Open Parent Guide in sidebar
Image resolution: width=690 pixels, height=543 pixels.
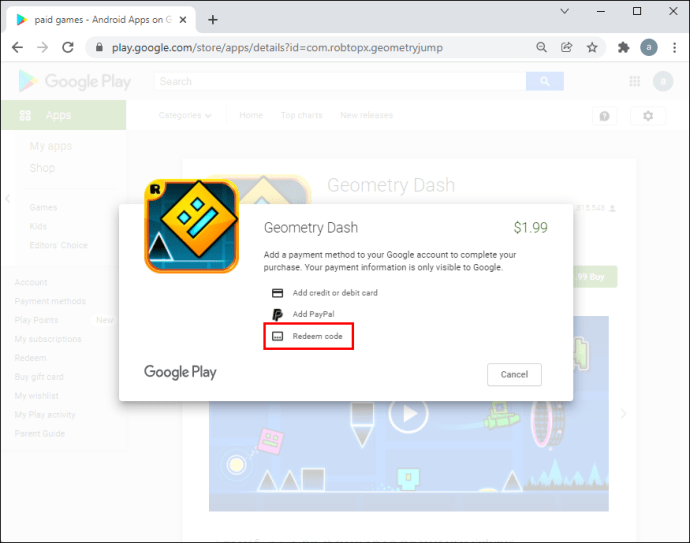40,434
